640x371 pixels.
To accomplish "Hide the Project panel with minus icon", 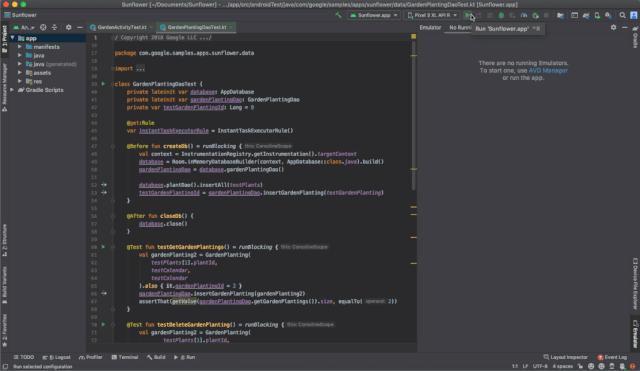I will (x=80, y=27).
